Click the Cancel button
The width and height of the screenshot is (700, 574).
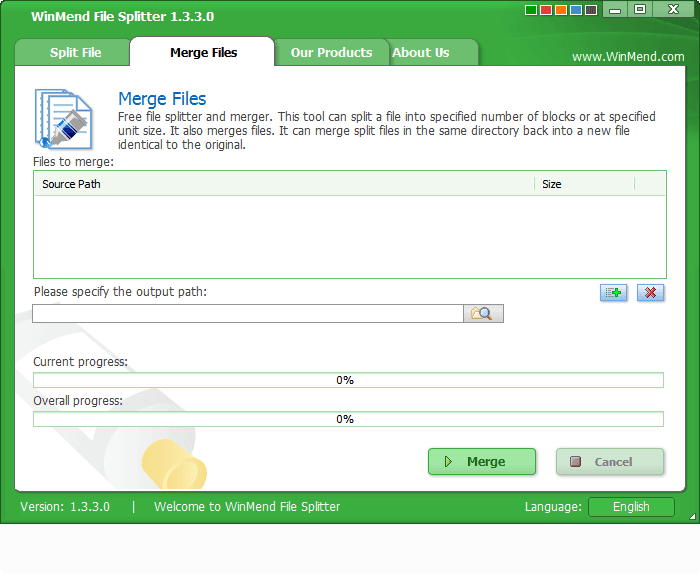(610, 462)
